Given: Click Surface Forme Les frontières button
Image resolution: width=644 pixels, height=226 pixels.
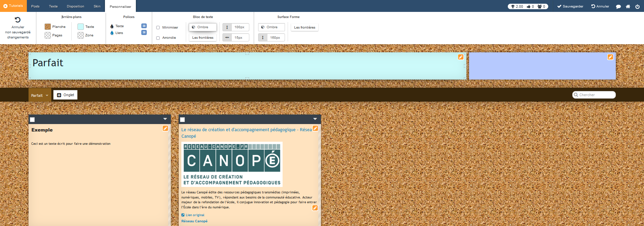Looking at the screenshot, I should [x=305, y=28].
